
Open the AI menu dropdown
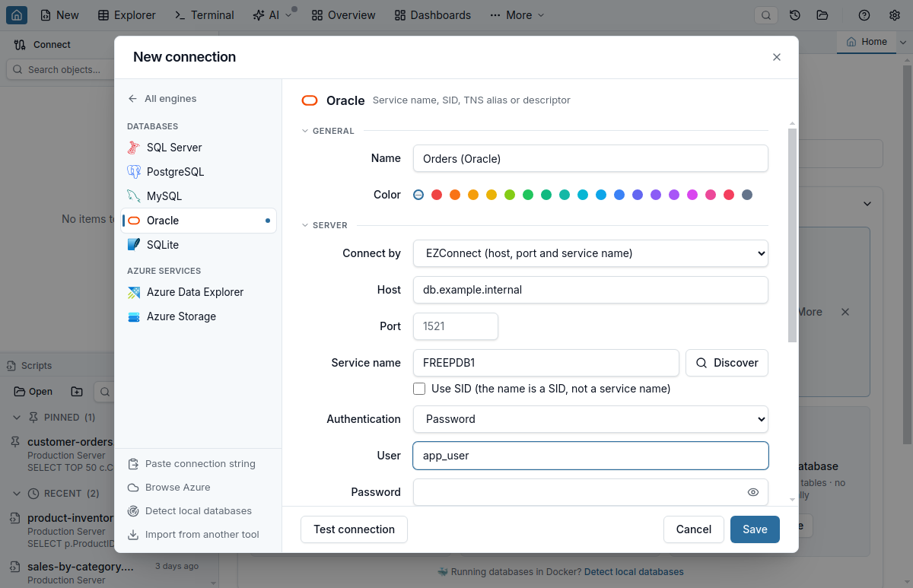(272, 15)
